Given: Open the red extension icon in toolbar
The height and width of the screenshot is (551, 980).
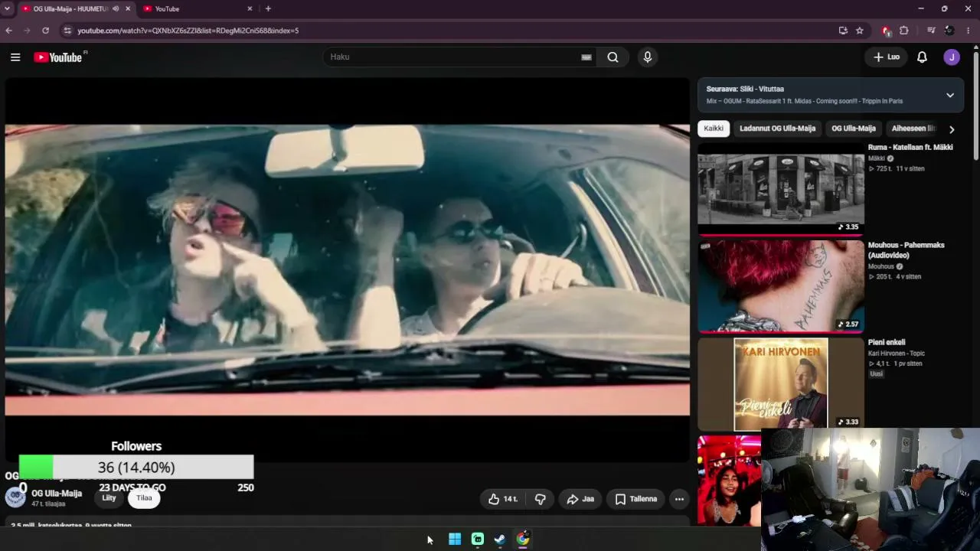Looking at the screenshot, I should click(886, 31).
